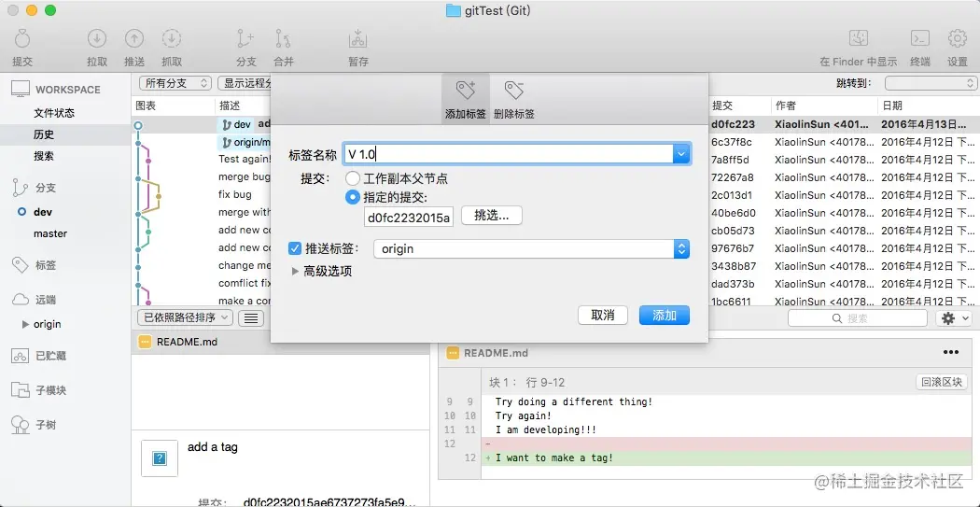Viewport: 980px width, 507px height.
Task: Click 在 Finder 中显示 toolbar icon
Action: [858, 38]
